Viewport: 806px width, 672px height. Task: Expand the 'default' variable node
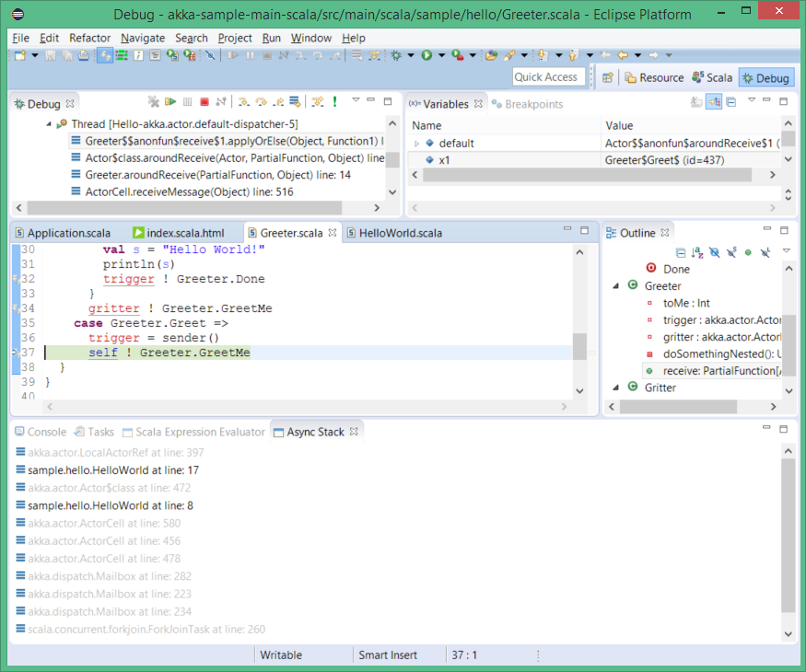tap(416, 143)
